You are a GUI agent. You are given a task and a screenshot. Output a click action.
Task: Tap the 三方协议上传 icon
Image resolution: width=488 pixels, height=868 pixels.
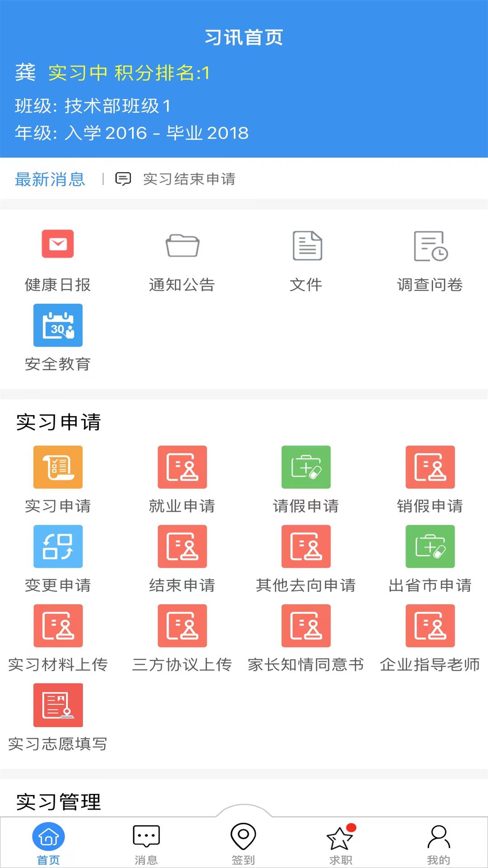click(x=182, y=626)
